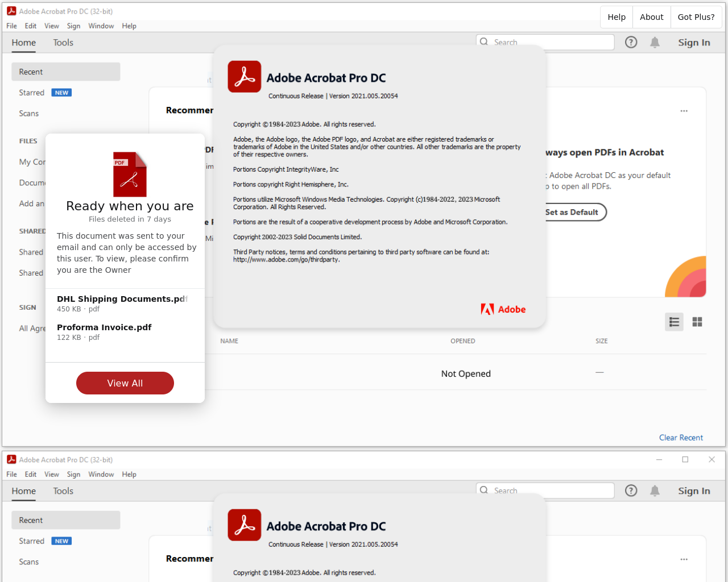Viewport: 728px width, 582px height.
Task: Open Help menu in top window
Action: pos(129,26)
